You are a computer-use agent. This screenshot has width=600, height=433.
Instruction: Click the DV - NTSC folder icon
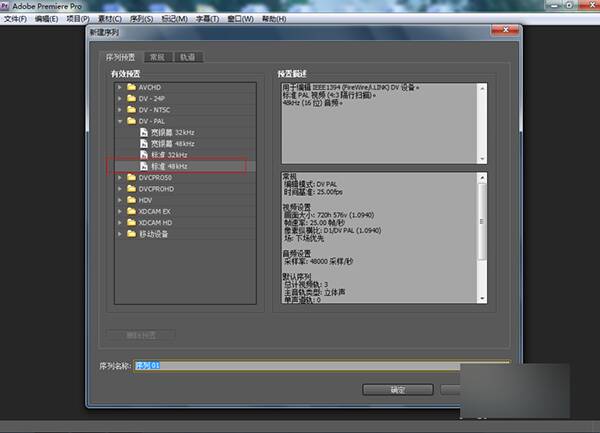[x=131, y=109]
